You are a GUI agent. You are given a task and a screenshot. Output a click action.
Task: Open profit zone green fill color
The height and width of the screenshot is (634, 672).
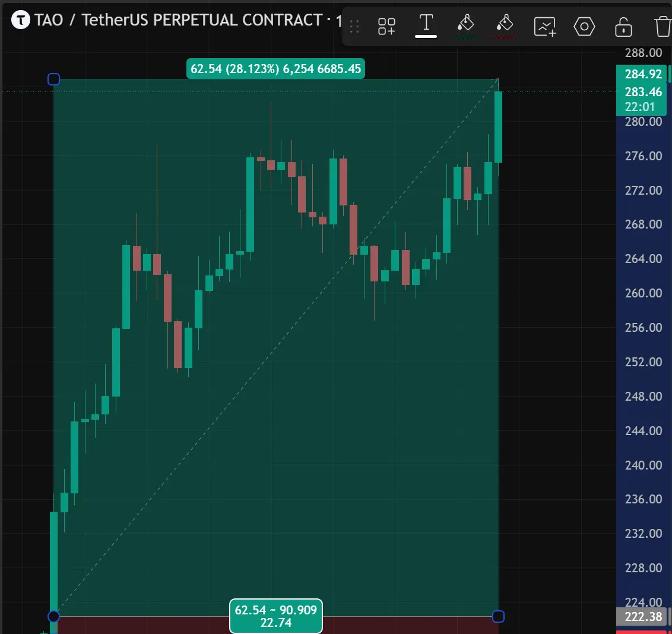point(465,26)
